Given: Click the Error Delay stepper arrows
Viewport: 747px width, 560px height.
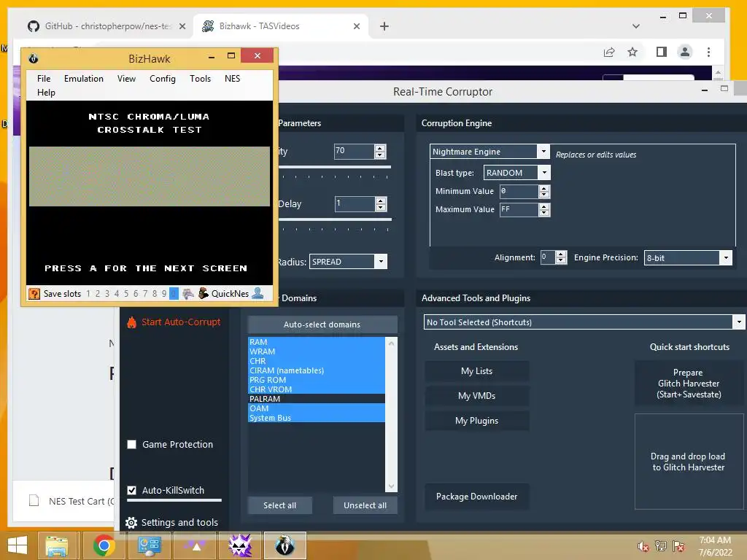Looking at the screenshot, I should click(380, 204).
